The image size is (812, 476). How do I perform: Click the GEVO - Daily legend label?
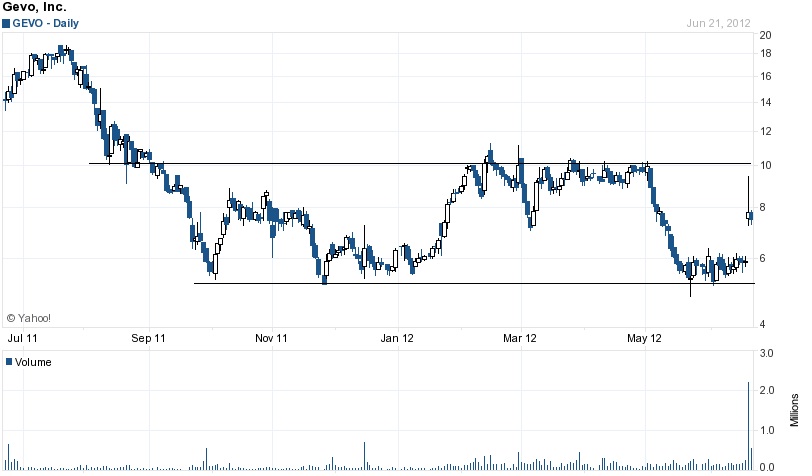46,23
